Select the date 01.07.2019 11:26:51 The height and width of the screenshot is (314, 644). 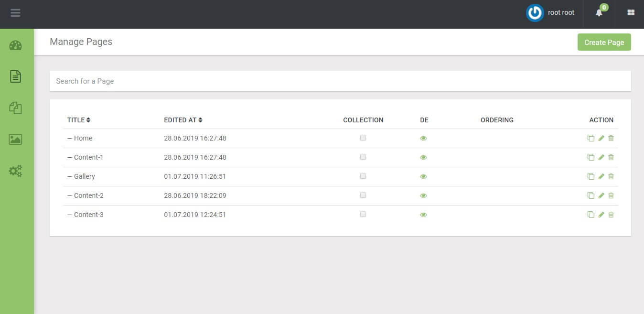(x=195, y=176)
